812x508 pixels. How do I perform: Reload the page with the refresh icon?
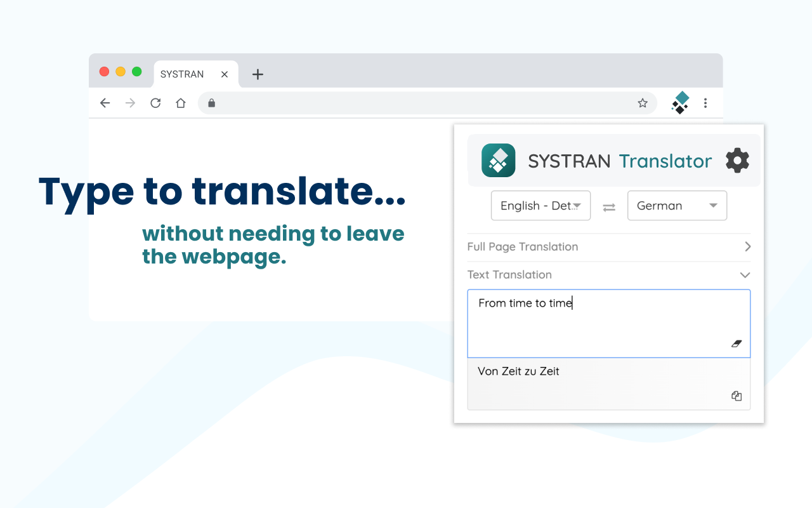click(155, 102)
